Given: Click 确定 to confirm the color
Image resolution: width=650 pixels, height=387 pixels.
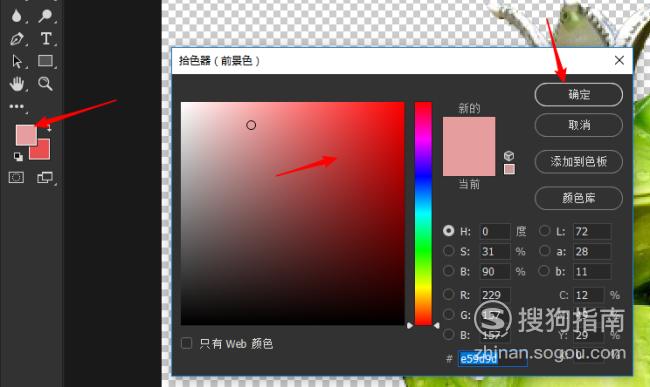Looking at the screenshot, I should (579, 94).
